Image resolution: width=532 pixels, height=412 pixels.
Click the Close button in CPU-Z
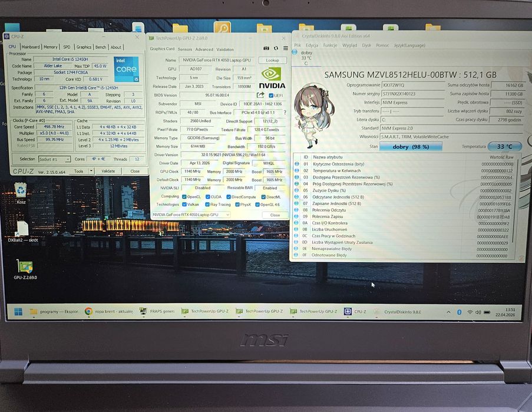[x=135, y=171]
